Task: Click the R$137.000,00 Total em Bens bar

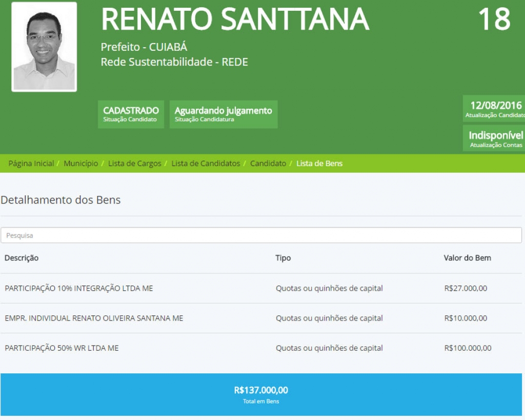Action: coord(261,394)
